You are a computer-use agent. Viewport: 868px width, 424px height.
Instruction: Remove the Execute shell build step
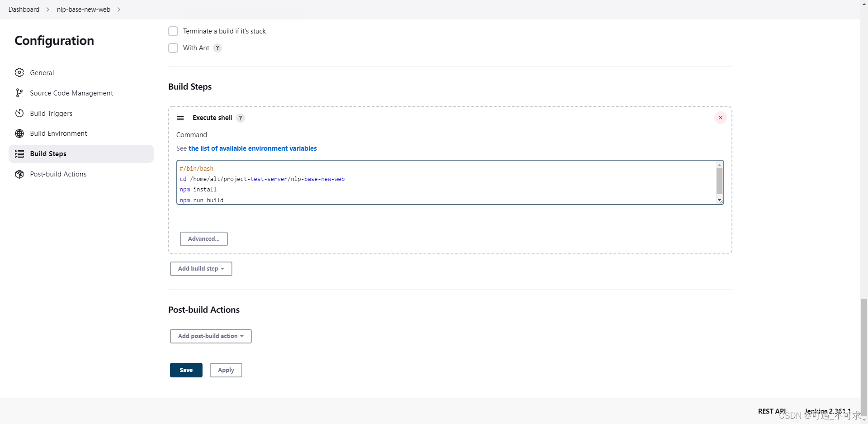(721, 118)
